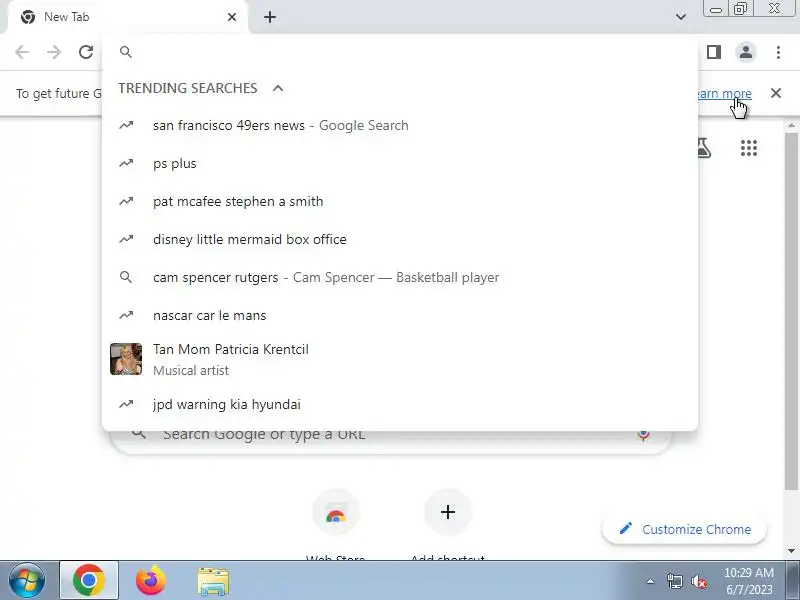Go back using the back arrow

(x=22, y=52)
